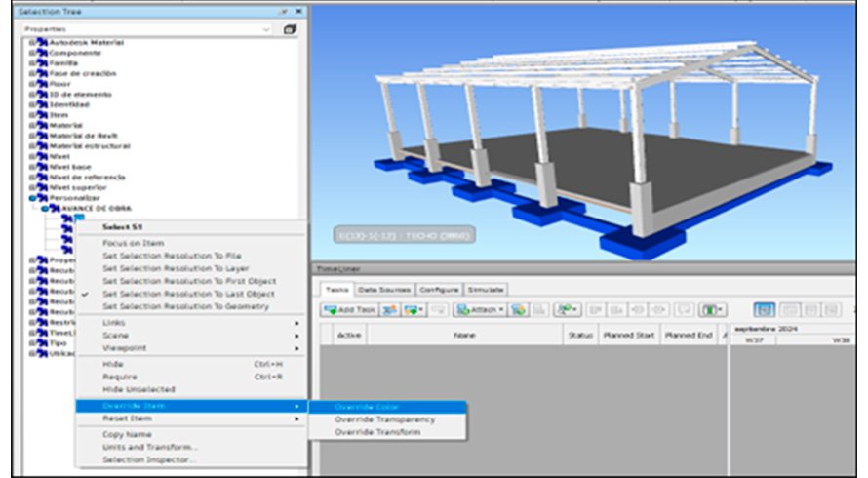Click the find items icon in TimeLiner toolbar
The image size is (868, 478).
[x=566, y=309]
